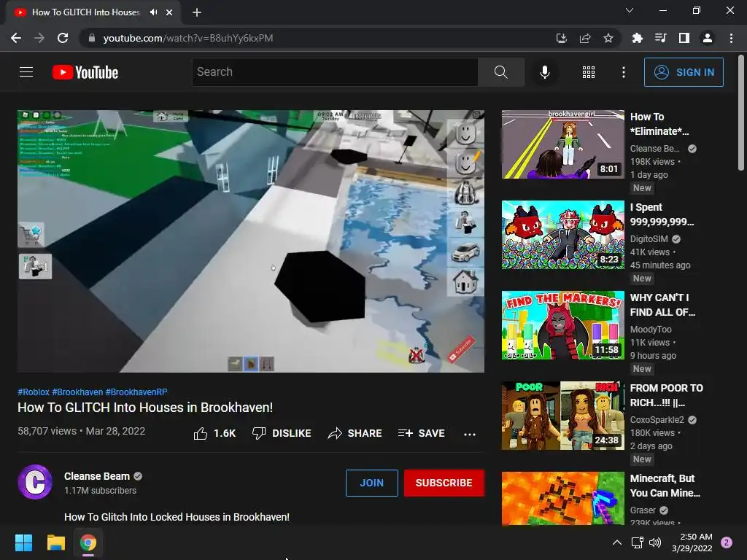Save the video to a playlist
747x560 pixels.
(421, 433)
